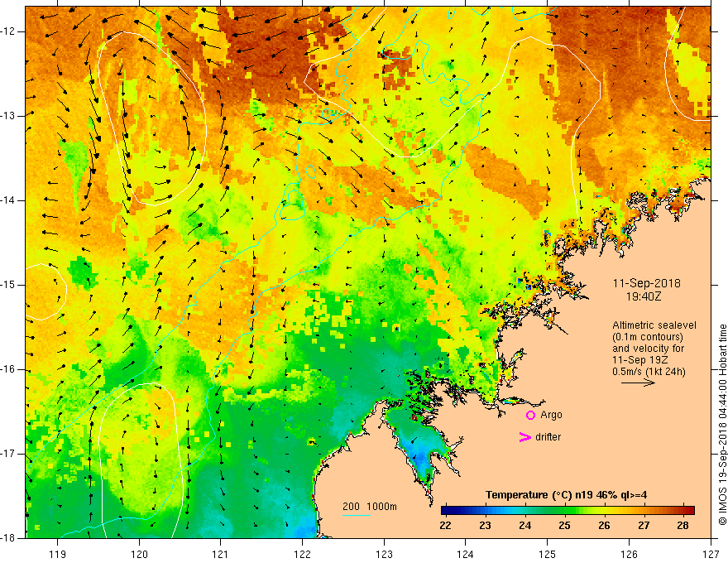This screenshot has width=728, height=563.
Task: Click the latitude axis label '-17'
Action: [x=9, y=454]
